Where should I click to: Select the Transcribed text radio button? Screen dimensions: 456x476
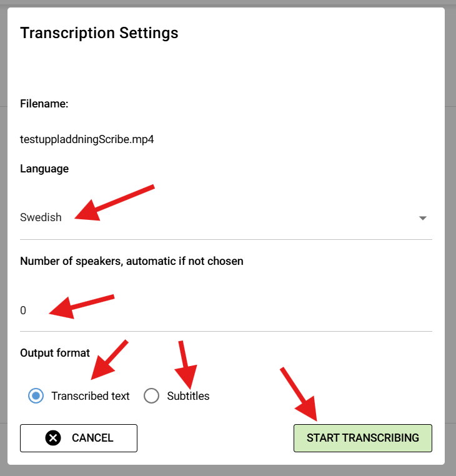pos(36,395)
